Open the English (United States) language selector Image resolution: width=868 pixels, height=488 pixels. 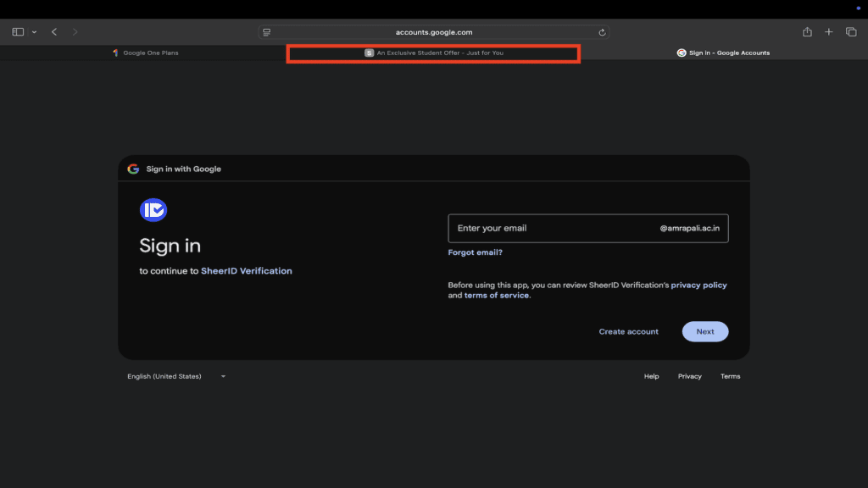coord(175,375)
